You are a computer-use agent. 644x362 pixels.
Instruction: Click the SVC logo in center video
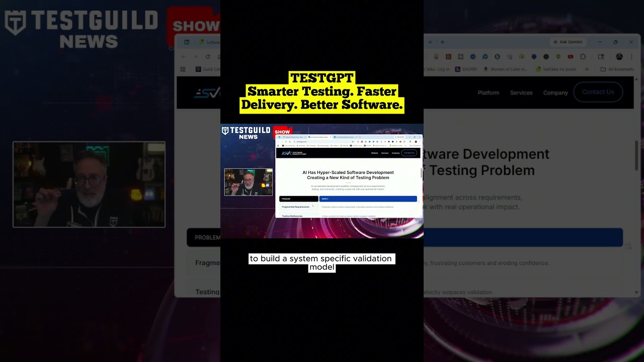pos(294,153)
